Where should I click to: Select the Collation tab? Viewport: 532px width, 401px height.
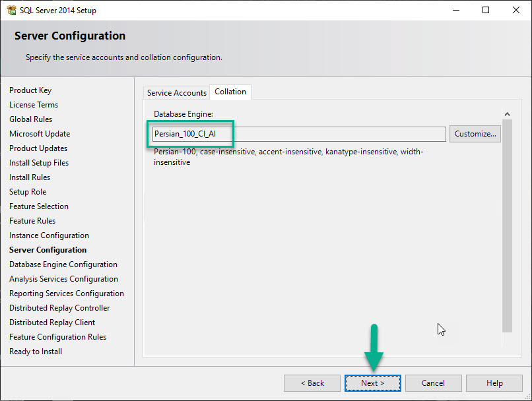[230, 92]
